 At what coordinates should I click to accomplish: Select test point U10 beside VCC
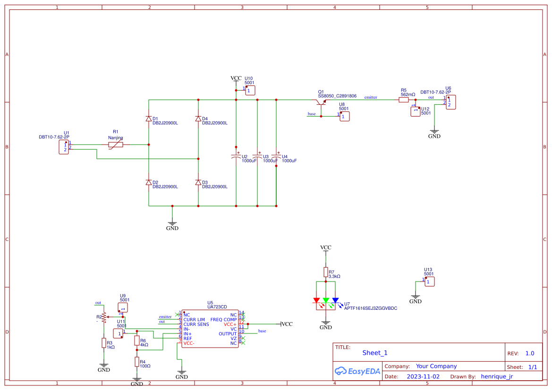tap(249, 90)
